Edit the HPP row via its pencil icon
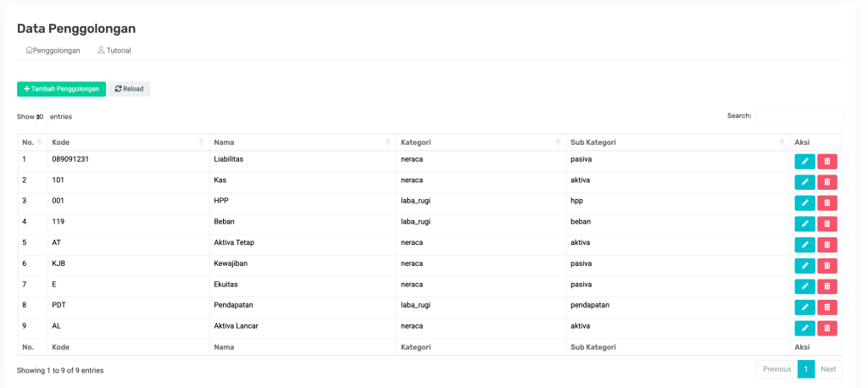The height and width of the screenshot is (388, 868). click(x=804, y=202)
